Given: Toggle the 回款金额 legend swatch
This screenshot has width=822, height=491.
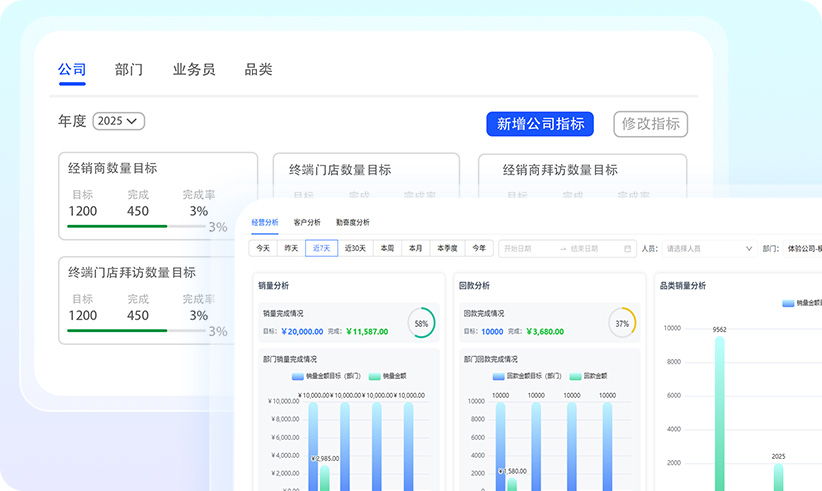Looking at the screenshot, I should tap(575, 376).
